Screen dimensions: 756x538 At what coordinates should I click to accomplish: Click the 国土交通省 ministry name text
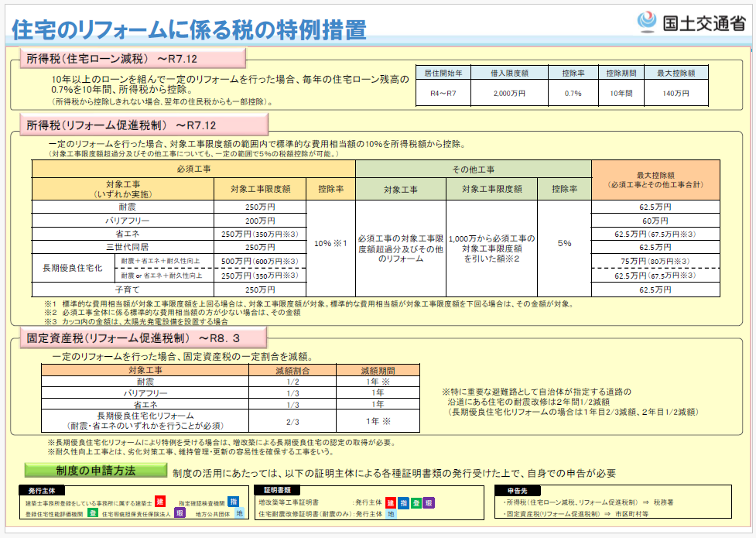pyautogui.click(x=703, y=22)
